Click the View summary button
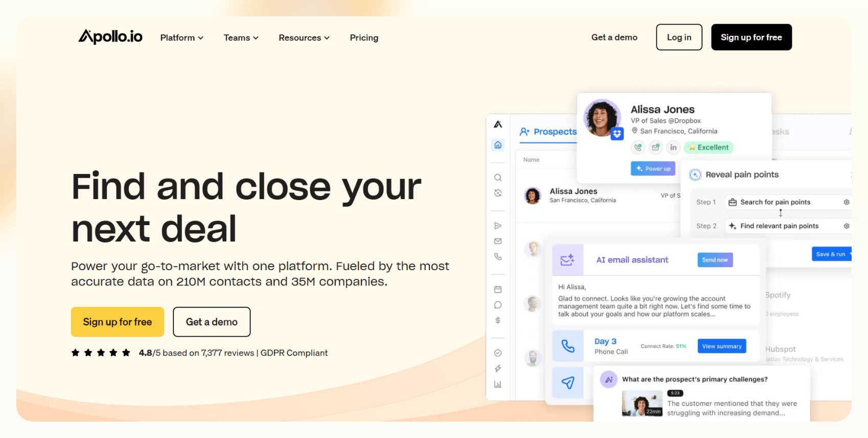This screenshot has height=438, width=868. pyautogui.click(x=722, y=346)
